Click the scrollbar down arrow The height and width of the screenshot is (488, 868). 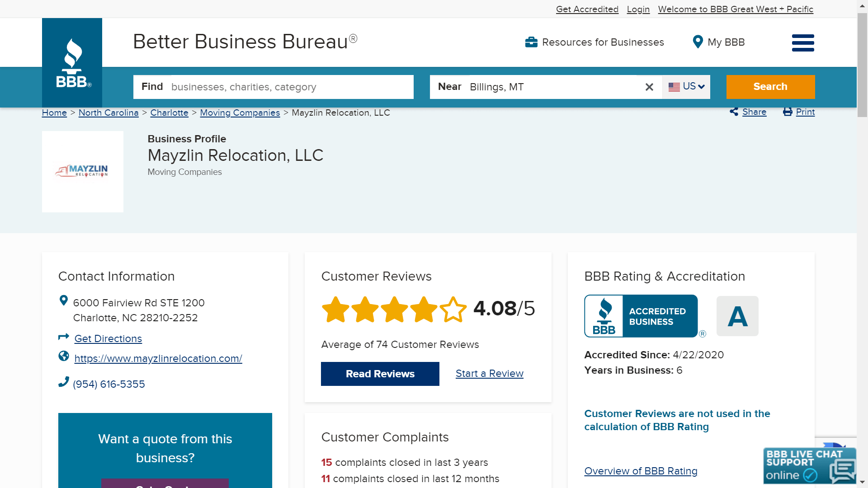click(863, 483)
